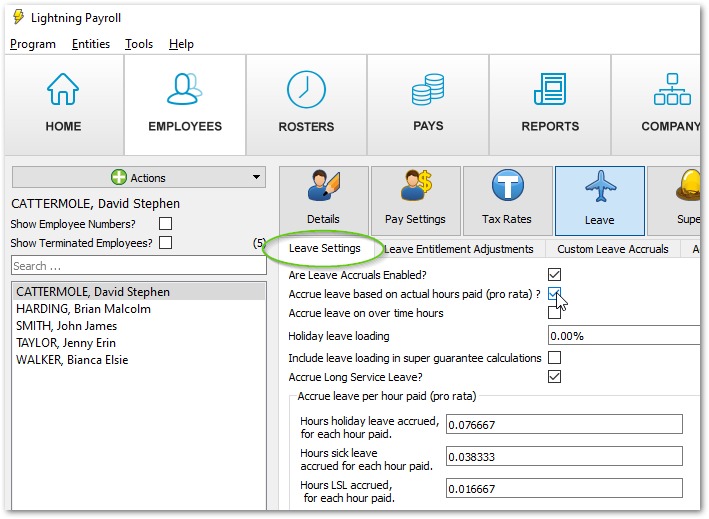Screen dimensions: 709x519
Task: Open the Pays section
Action: (428, 105)
